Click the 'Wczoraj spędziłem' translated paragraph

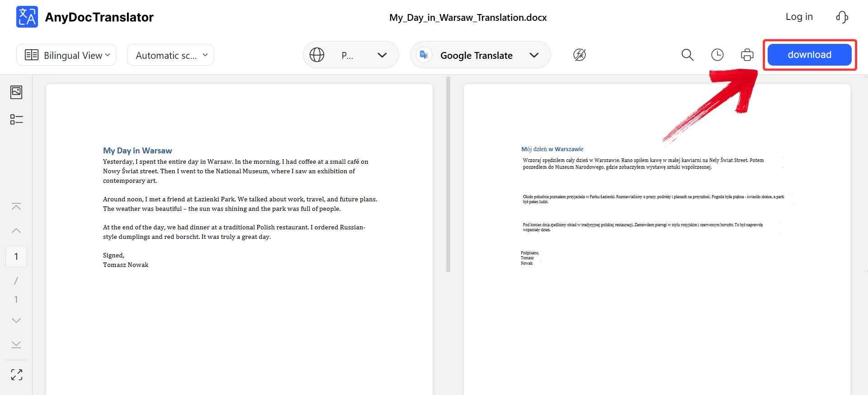pyautogui.click(x=643, y=163)
